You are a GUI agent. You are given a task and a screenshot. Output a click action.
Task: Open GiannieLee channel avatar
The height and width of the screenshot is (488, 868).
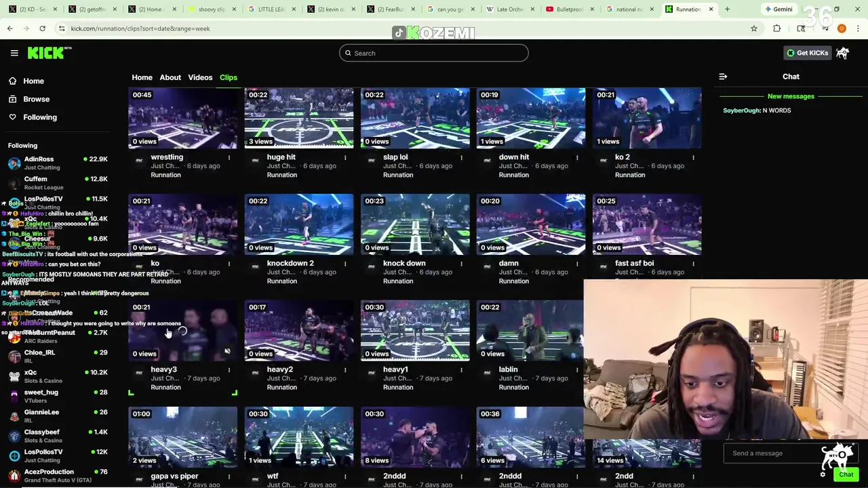pyautogui.click(x=14, y=416)
